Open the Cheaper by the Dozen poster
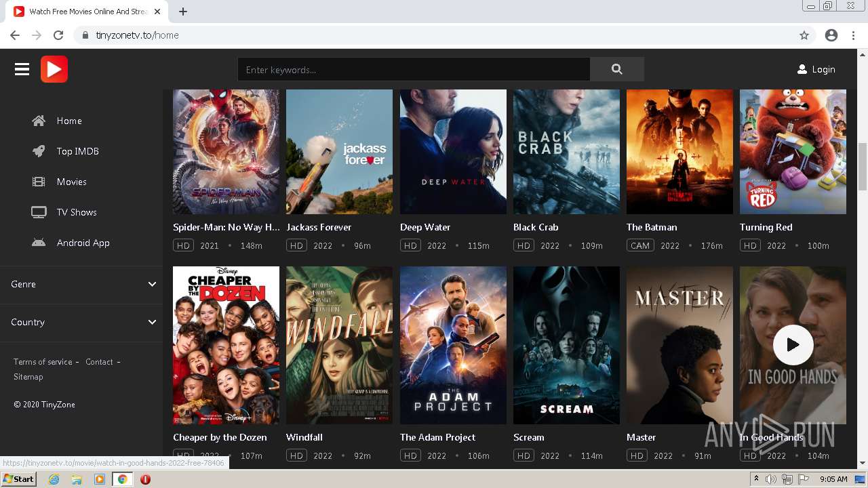Image resolution: width=868 pixels, height=488 pixels. click(226, 345)
